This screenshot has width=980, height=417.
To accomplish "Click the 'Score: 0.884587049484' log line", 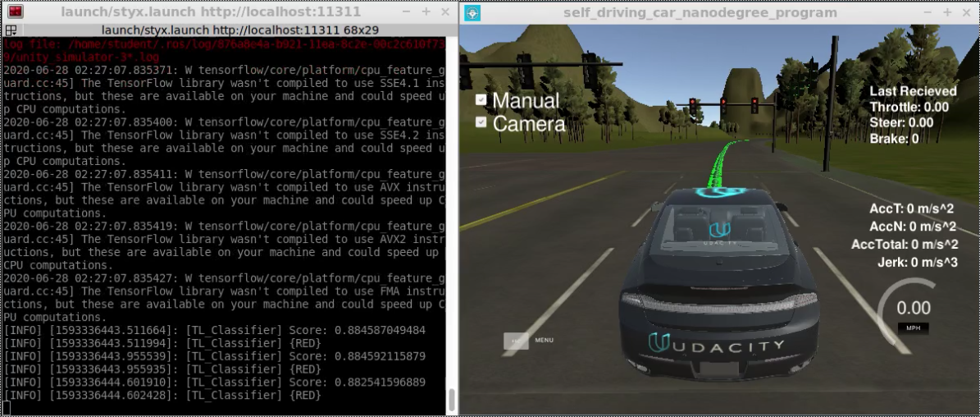I will 215,330.
